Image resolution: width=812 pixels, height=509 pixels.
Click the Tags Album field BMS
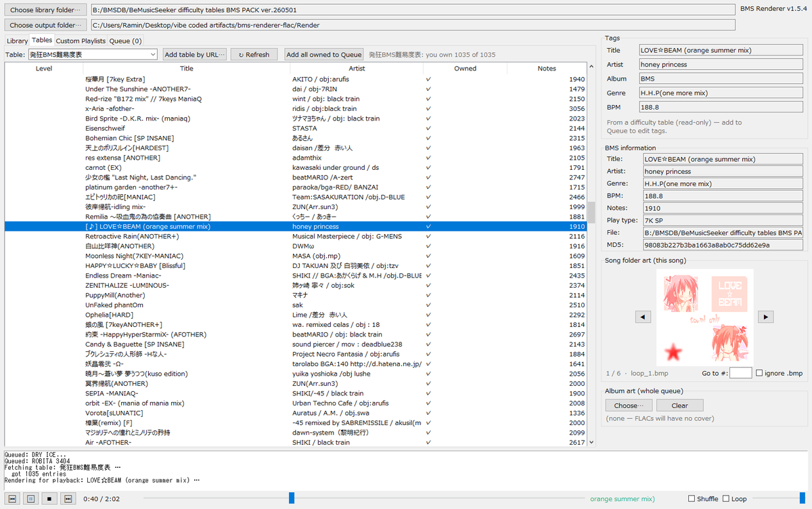pyautogui.click(x=721, y=79)
